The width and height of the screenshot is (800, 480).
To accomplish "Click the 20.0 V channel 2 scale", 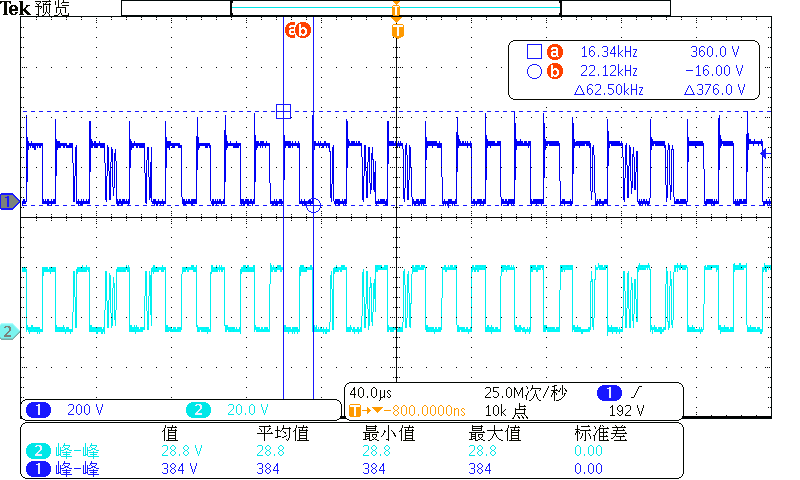I will click(x=247, y=410).
